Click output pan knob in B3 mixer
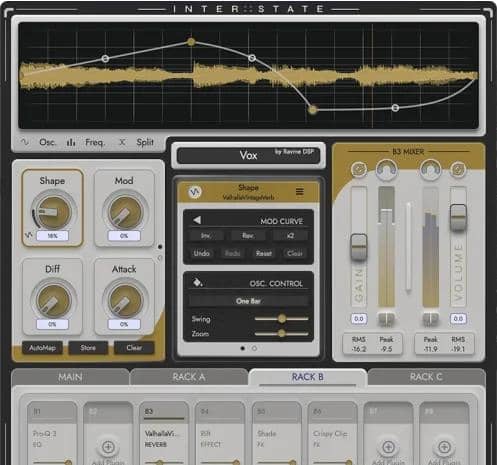This screenshot has height=465, width=497. (430, 169)
